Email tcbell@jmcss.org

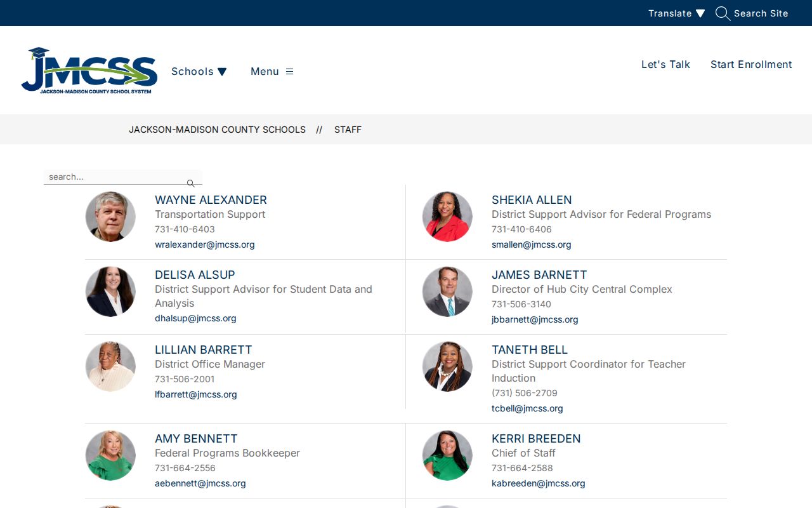coord(527,408)
